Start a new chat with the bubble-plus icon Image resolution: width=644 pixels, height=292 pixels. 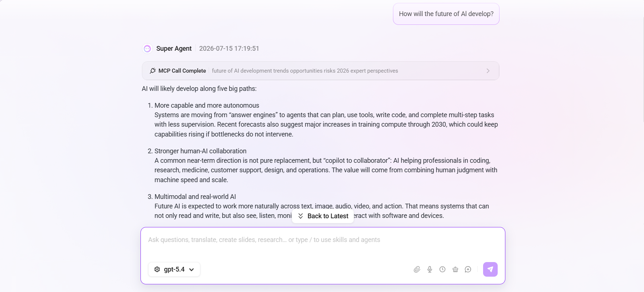468,269
